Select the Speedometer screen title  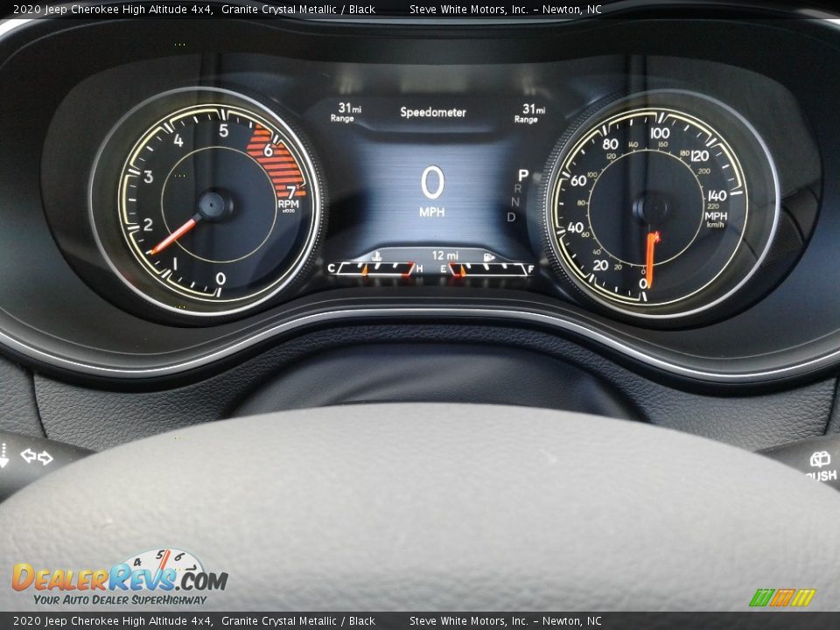(435, 112)
